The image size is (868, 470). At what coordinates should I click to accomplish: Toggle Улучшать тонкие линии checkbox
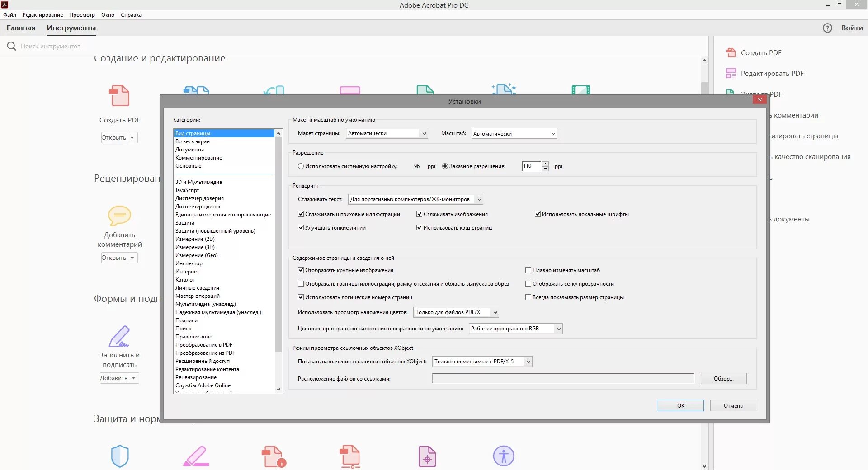coord(301,228)
